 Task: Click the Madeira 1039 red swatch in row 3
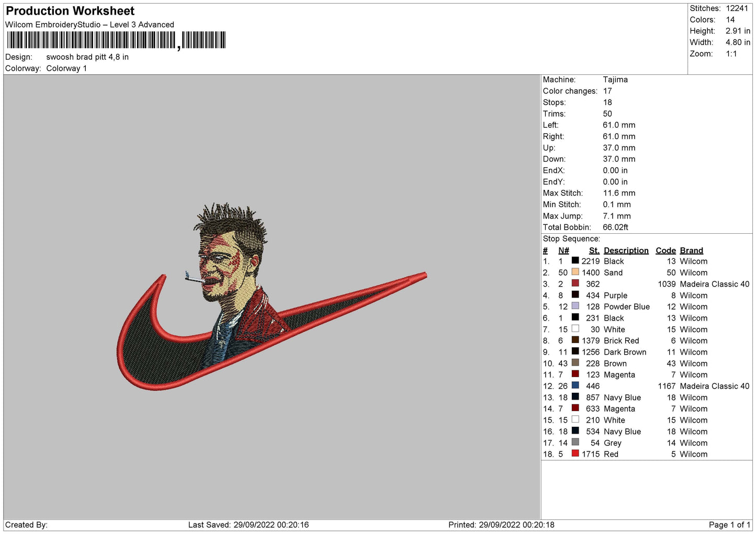coord(575,283)
